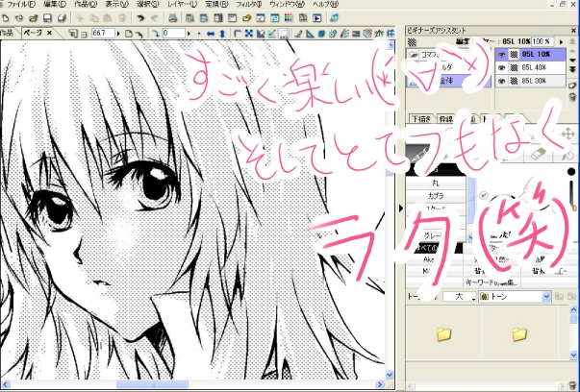The width and height of the screenshot is (580, 392).
Task: Select the 丸 brush entry
Action: tap(436, 183)
